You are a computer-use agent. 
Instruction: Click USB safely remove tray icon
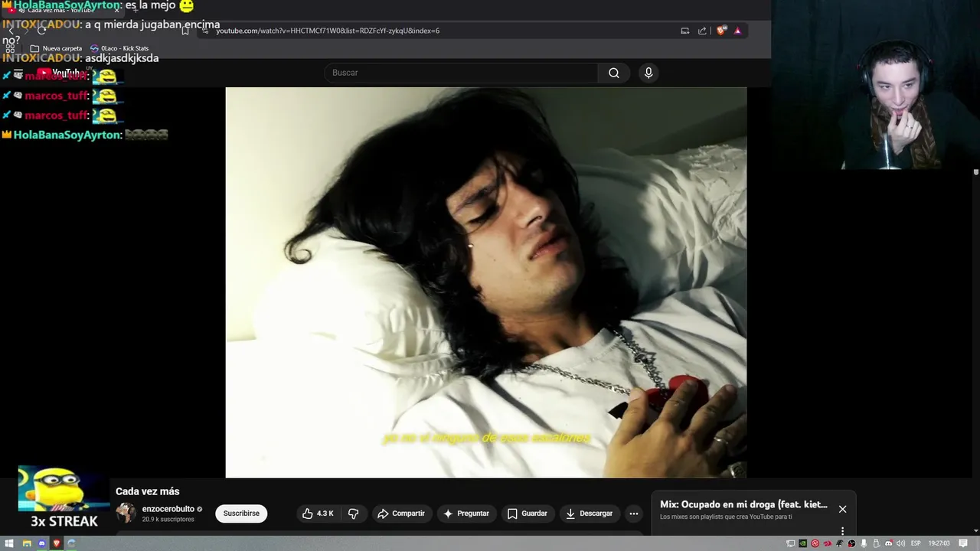pos(876,543)
